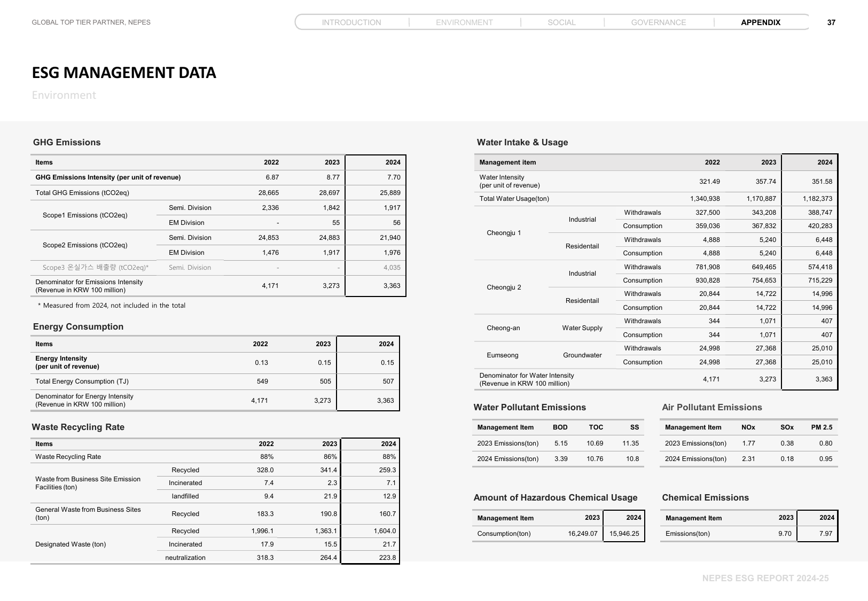
Task: Click the 2024 chemical consumption value 15,946.25
Action: [624, 534]
